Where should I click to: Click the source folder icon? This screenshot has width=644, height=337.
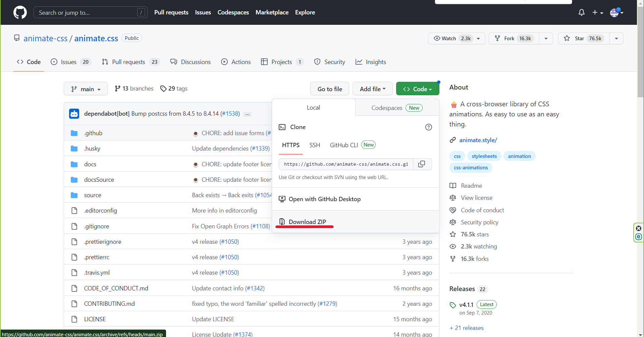[x=74, y=195]
